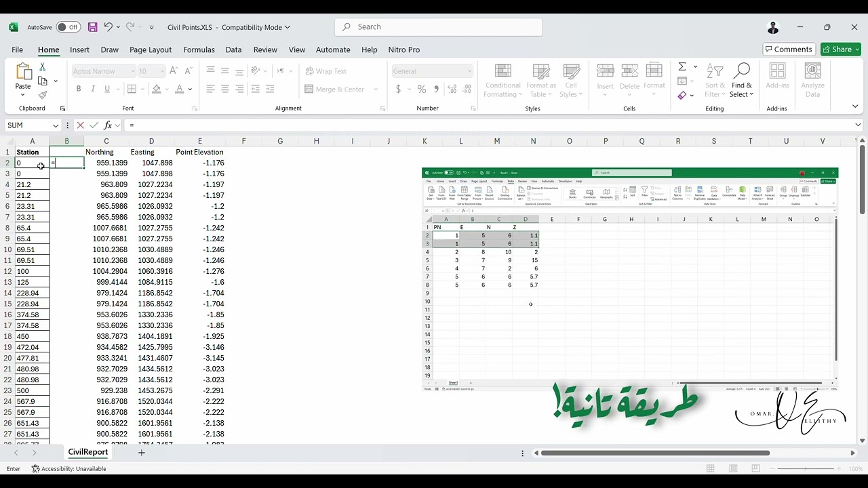Toggle Top Align
The width and height of the screenshot is (868, 488).
tap(210, 70)
